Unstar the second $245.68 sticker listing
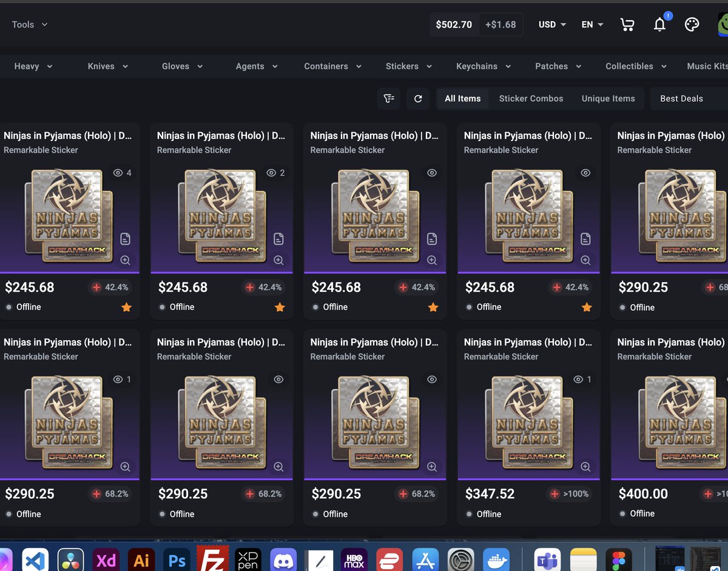The height and width of the screenshot is (571, 728). click(x=280, y=307)
